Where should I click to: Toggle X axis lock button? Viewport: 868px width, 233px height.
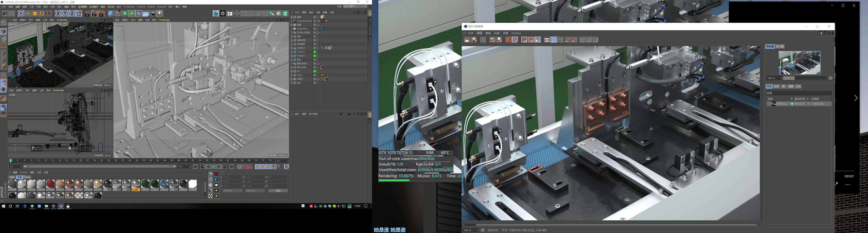[x=58, y=14]
